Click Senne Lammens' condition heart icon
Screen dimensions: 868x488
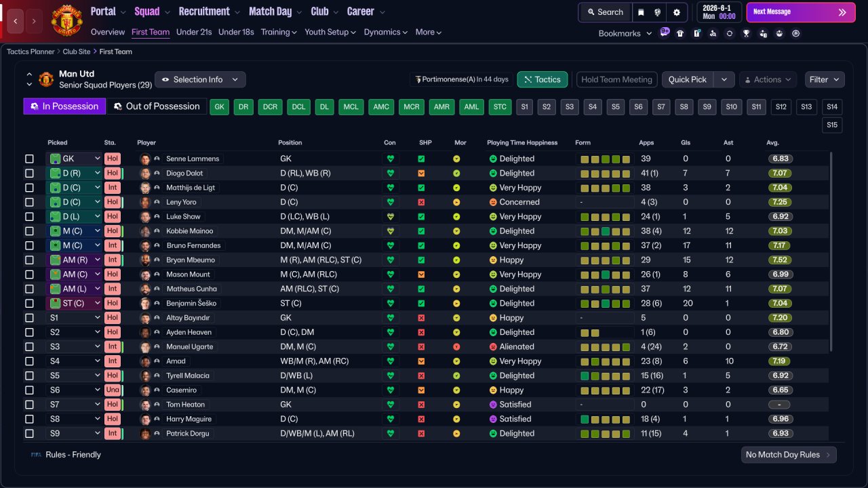(x=390, y=159)
